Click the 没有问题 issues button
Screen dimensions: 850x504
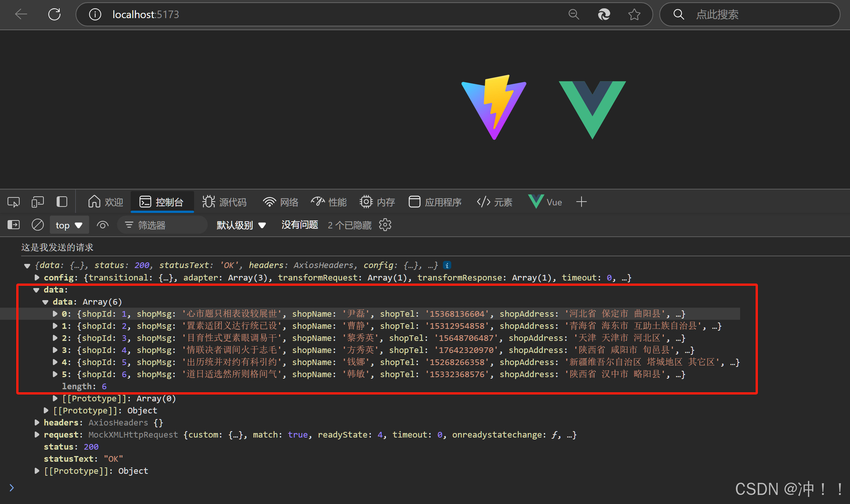299,225
